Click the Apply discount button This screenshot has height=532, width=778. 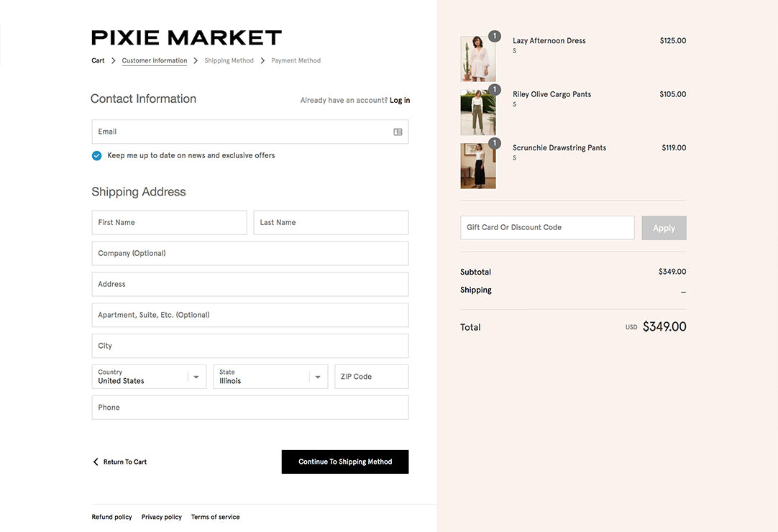[664, 228]
